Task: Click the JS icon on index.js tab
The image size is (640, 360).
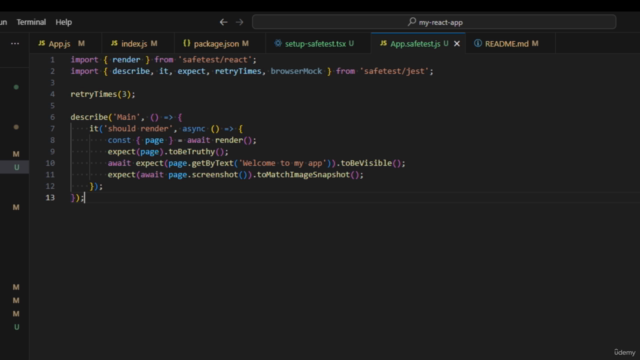Action: coord(114,43)
